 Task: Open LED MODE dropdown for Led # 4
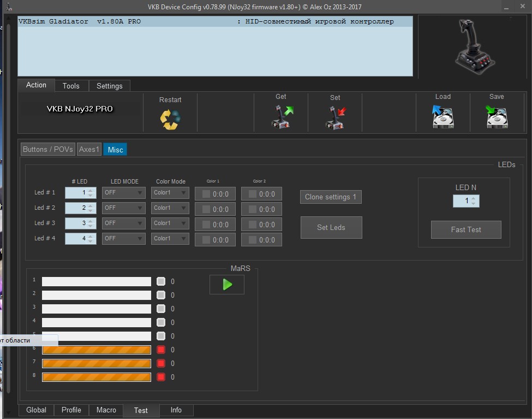point(123,239)
